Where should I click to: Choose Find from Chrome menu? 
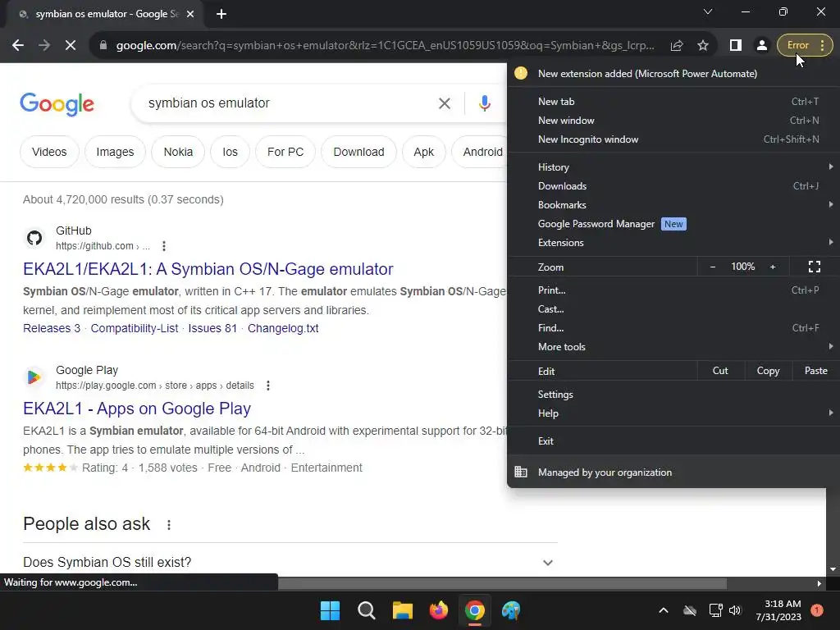673,328
